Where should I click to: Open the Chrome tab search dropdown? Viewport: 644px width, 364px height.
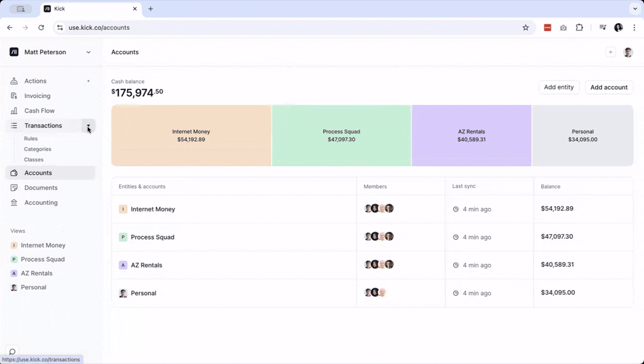634,9
